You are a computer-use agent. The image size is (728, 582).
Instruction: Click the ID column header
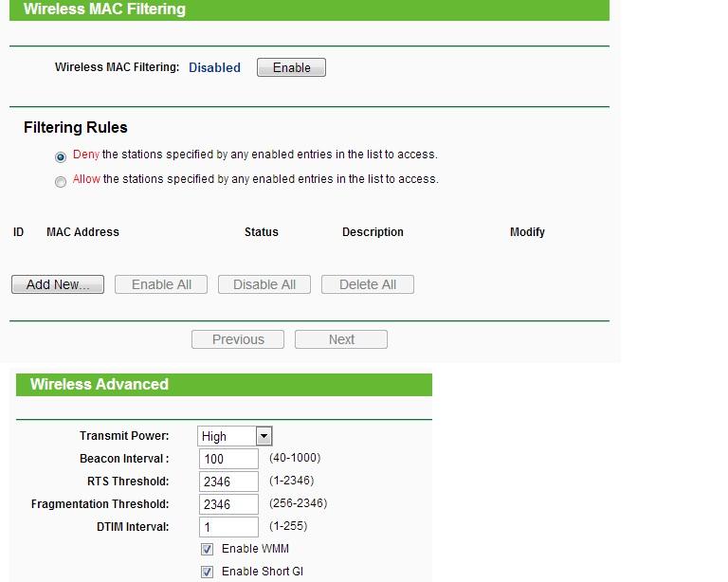[18, 232]
